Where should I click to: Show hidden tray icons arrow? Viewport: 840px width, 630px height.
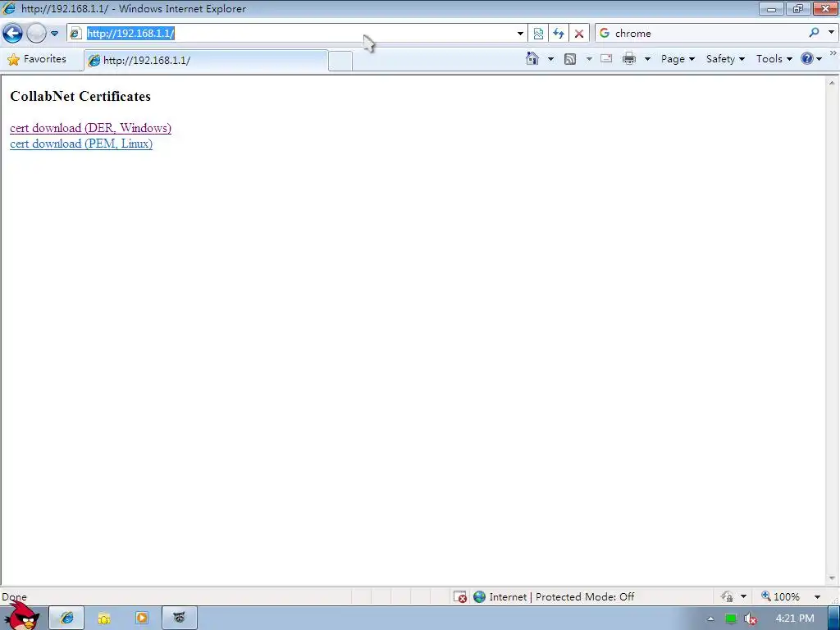click(x=710, y=619)
